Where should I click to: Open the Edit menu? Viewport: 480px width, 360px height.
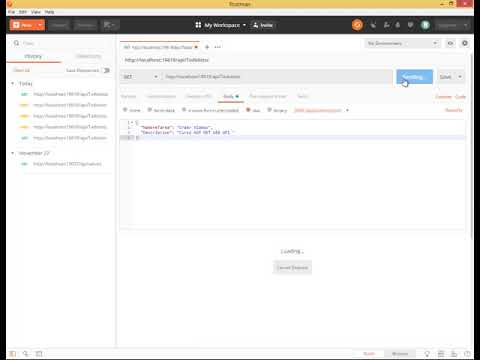(23, 12)
